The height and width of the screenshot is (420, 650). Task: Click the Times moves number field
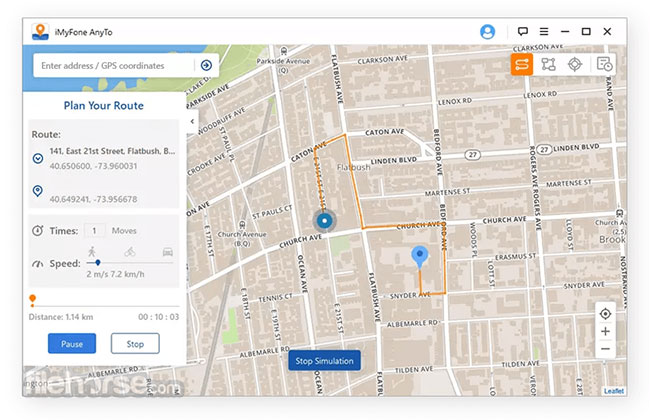(95, 231)
